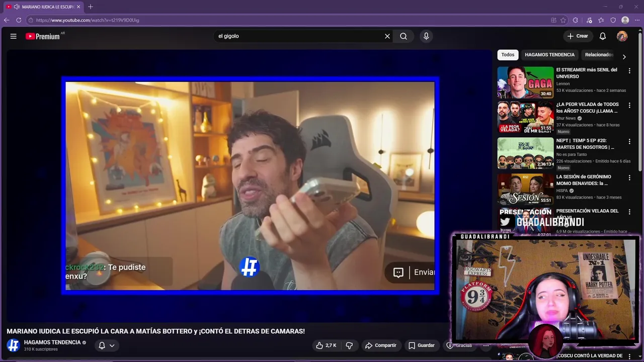Open options for 'El STREAMER más SENIL'

coord(629,71)
